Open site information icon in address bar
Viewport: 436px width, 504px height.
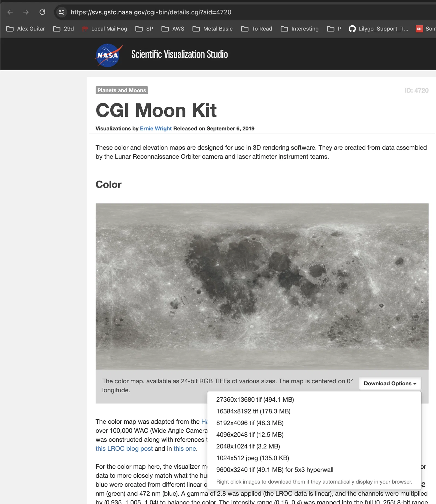point(62,12)
